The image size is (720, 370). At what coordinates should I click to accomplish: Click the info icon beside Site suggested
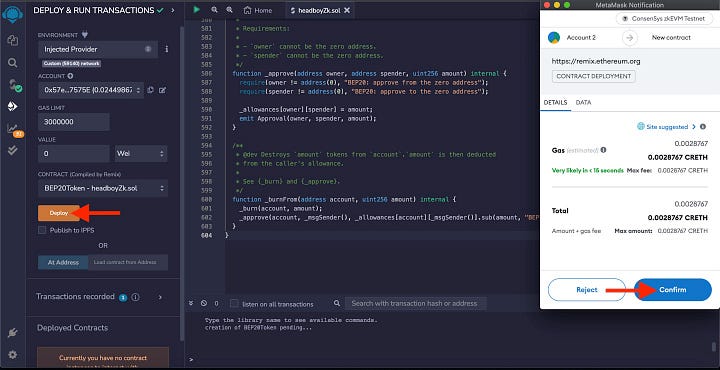703,127
